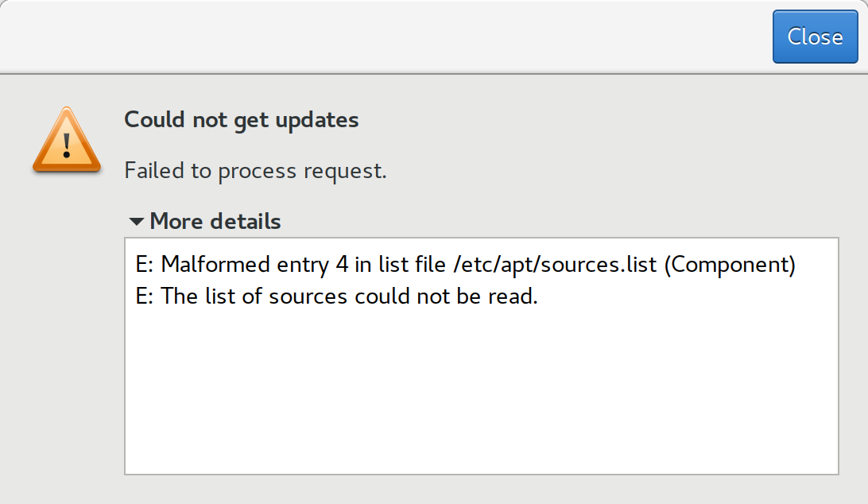Click the /etc/apt/sources.list path text

tap(555, 265)
